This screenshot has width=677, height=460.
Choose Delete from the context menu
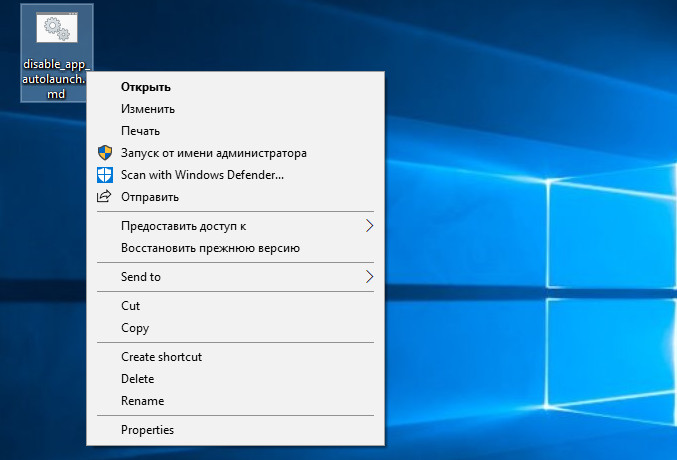(235, 379)
